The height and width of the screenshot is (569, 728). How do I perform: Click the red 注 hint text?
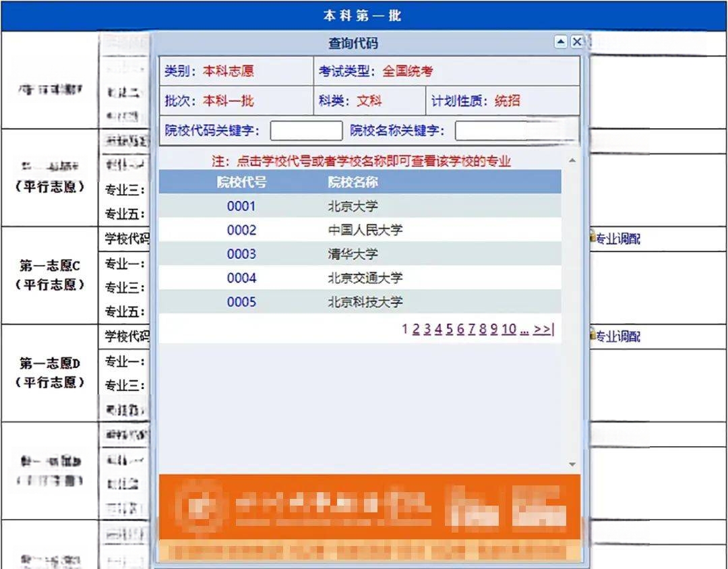(x=361, y=161)
